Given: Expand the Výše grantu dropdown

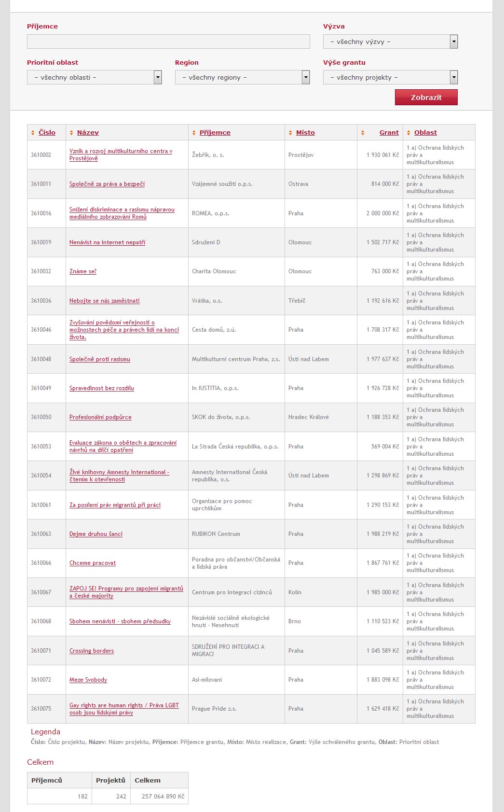Looking at the screenshot, I should pos(390,77).
